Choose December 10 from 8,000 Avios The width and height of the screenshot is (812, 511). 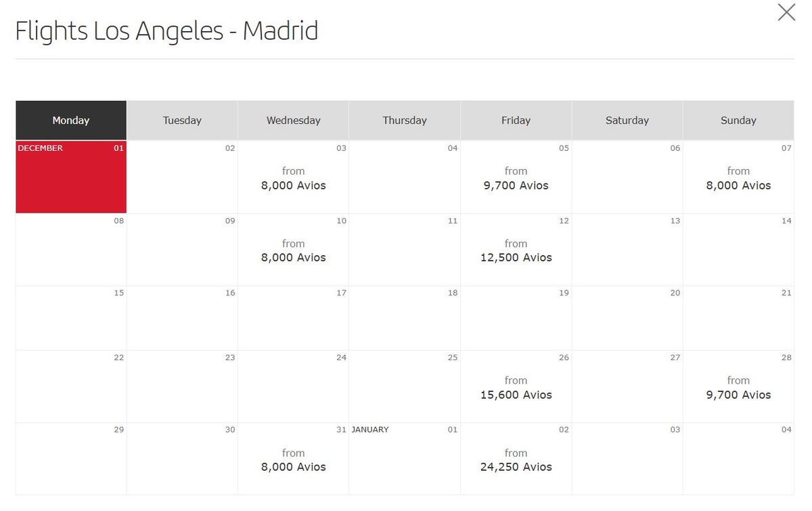tap(293, 251)
